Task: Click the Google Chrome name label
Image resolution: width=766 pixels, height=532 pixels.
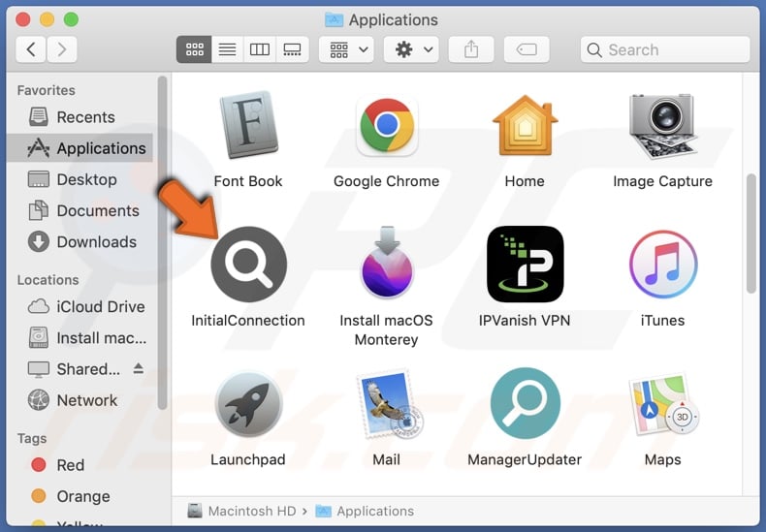Action: [x=387, y=181]
